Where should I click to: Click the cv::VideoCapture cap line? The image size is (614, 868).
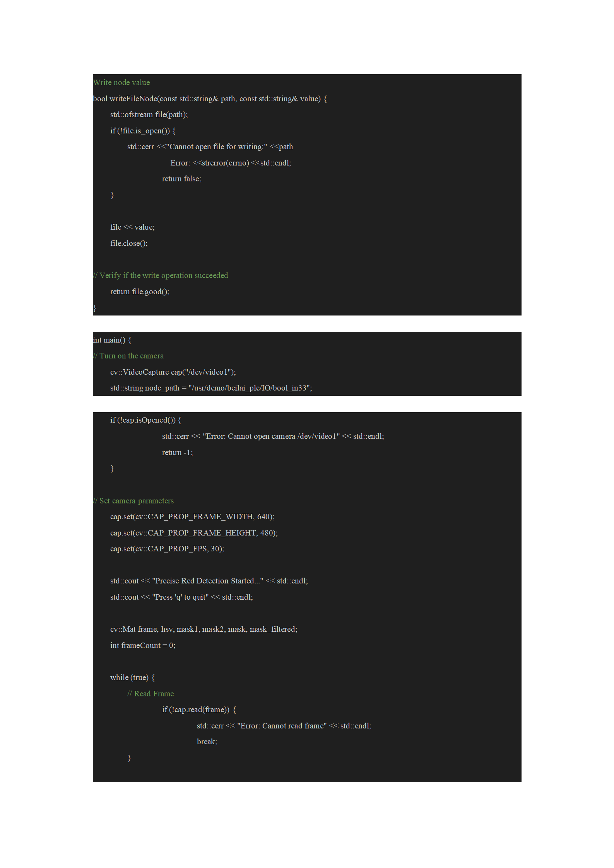[x=173, y=372]
